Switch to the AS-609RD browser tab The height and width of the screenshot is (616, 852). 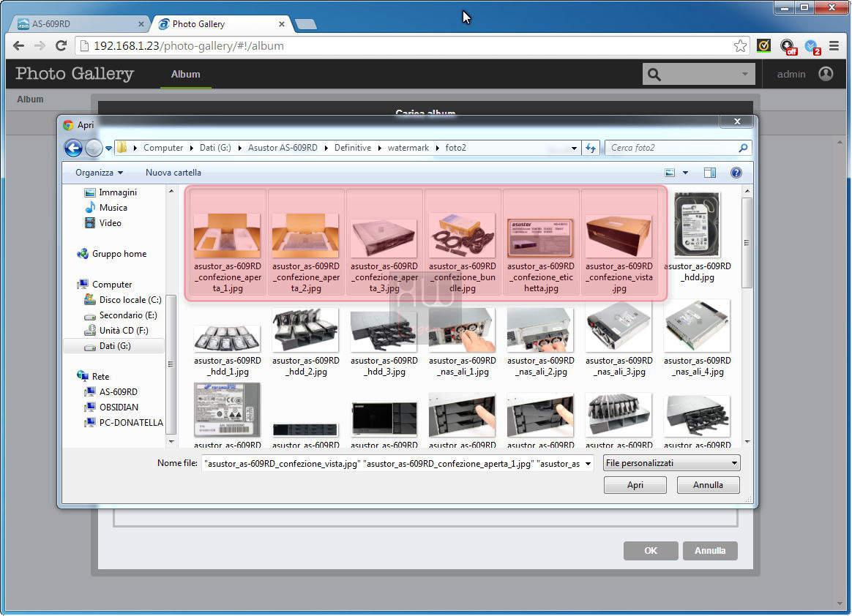(x=79, y=24)
